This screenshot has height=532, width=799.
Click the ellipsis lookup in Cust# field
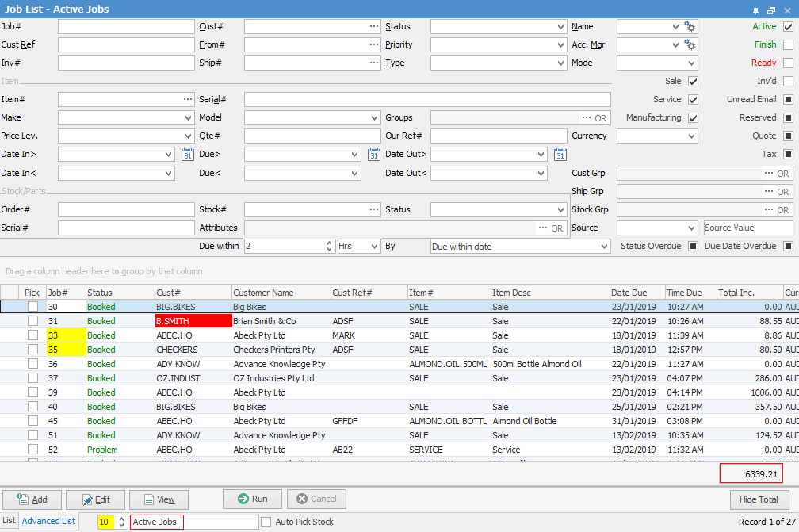373,27
